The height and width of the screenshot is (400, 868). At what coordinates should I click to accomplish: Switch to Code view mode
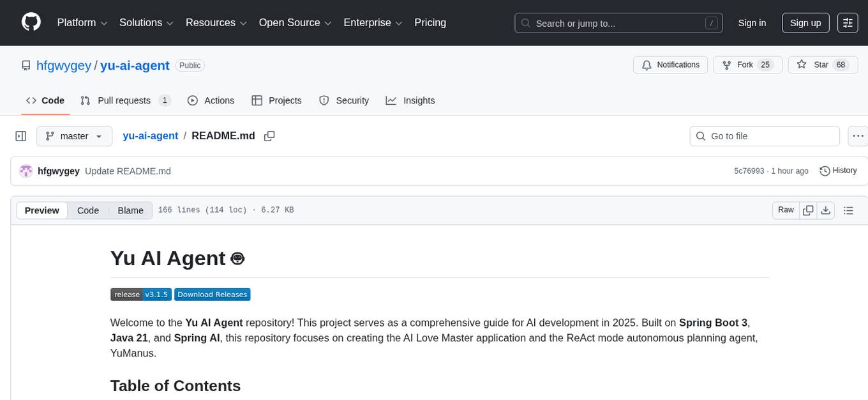click(x=88, y=210)
